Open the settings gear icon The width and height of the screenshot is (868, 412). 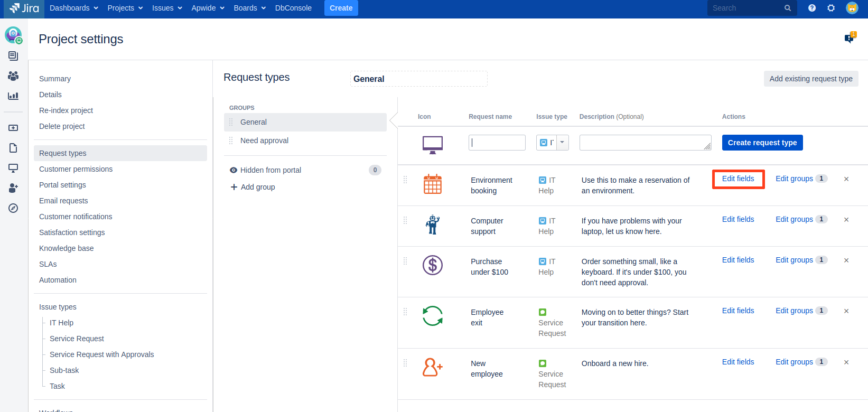831,8
